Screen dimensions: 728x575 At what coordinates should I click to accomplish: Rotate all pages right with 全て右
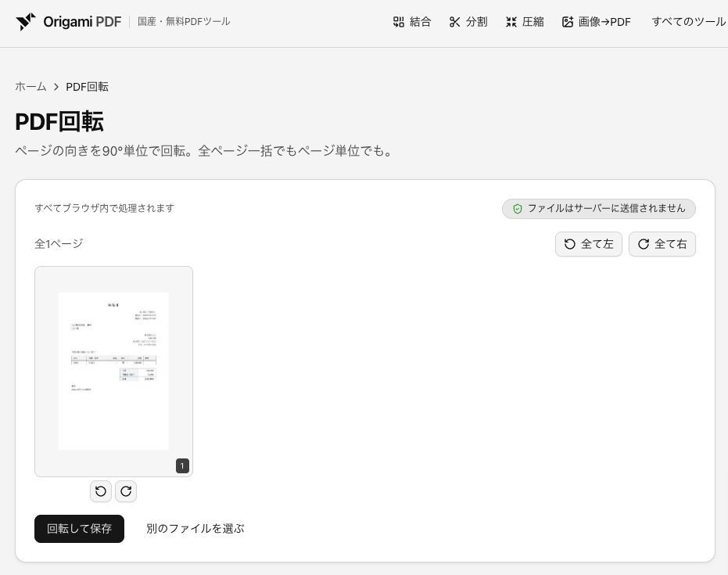(662, 244)
